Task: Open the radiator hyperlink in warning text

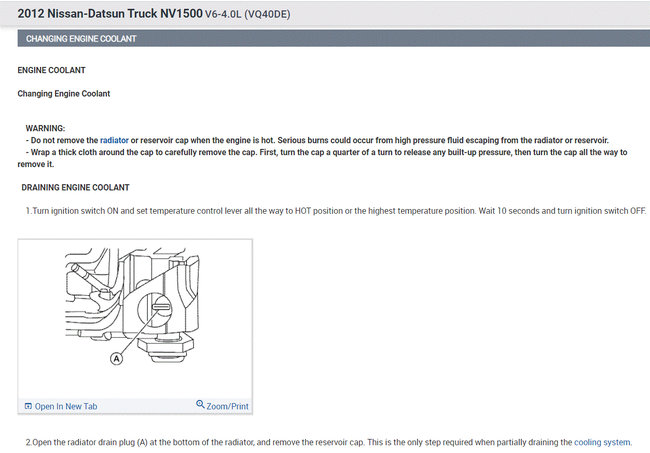Action: click(x=114, y=141)
